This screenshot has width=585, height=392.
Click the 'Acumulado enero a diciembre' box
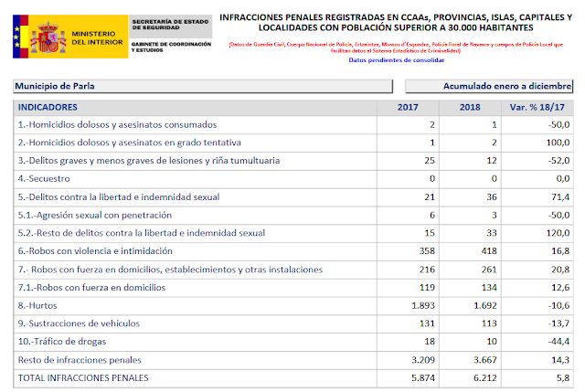pos(489,86)
